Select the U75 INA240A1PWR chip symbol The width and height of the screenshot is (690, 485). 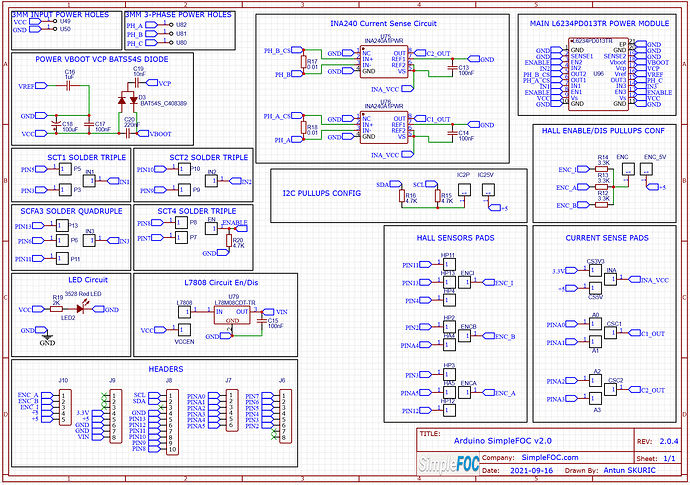pyautogui.click(x=384, y=62)
